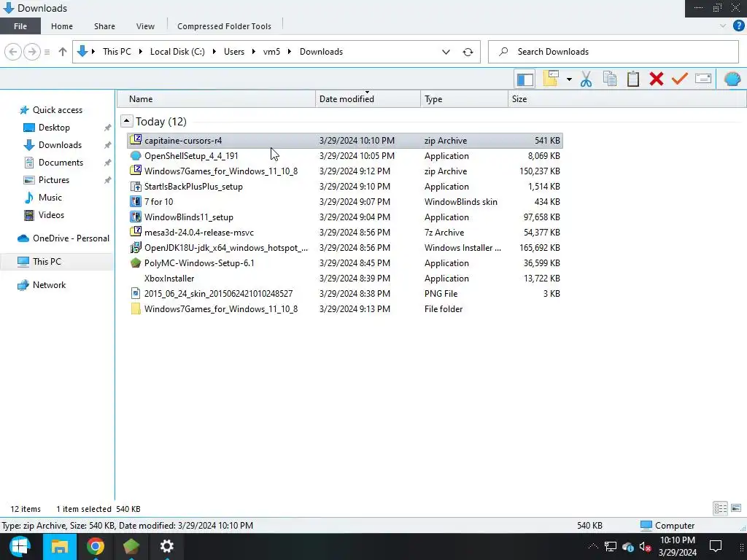The image size is (747, 560).
Task: Select the 7 for 10 WindowBlinds skin
Action: tap(345, 202)
